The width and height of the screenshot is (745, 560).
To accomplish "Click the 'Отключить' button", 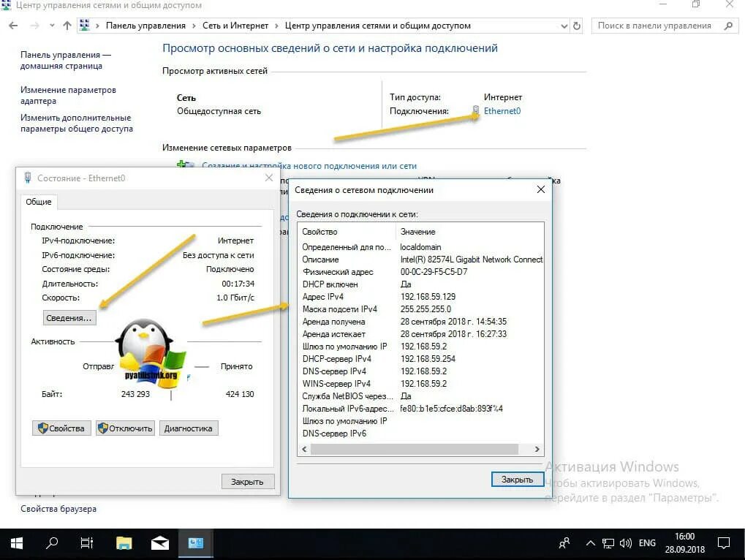I will 125,428.
